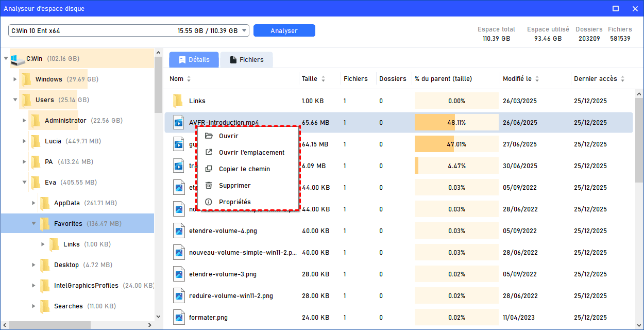Expand the Administrator folder node
Image resolution: width=644 pixels, height=330 pixels.
pos(25,121)
